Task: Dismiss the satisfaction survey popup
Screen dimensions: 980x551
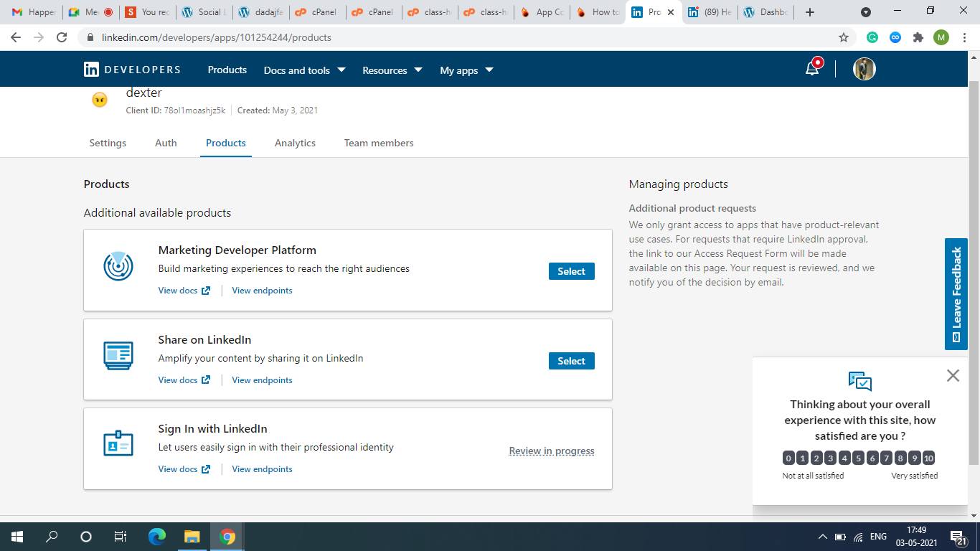Action: 953,375
